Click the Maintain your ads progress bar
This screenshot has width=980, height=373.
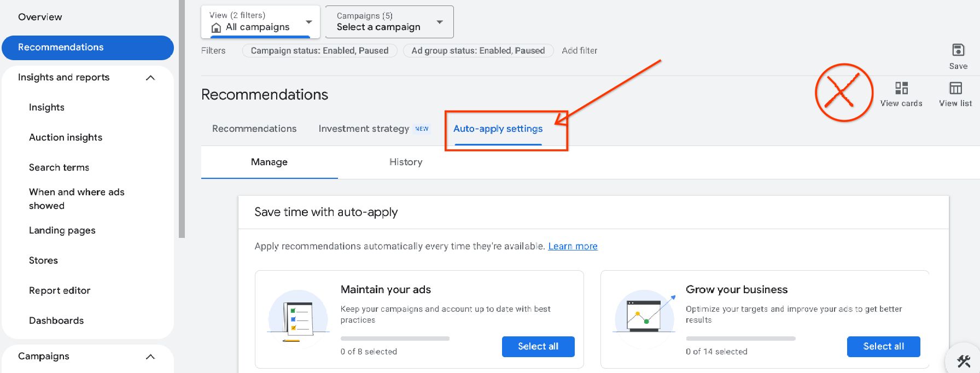(394, 339)
